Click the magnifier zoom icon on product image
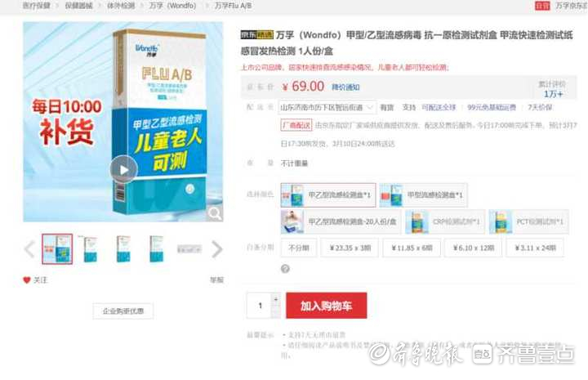 pyautogui.click(x=215, y=213)
